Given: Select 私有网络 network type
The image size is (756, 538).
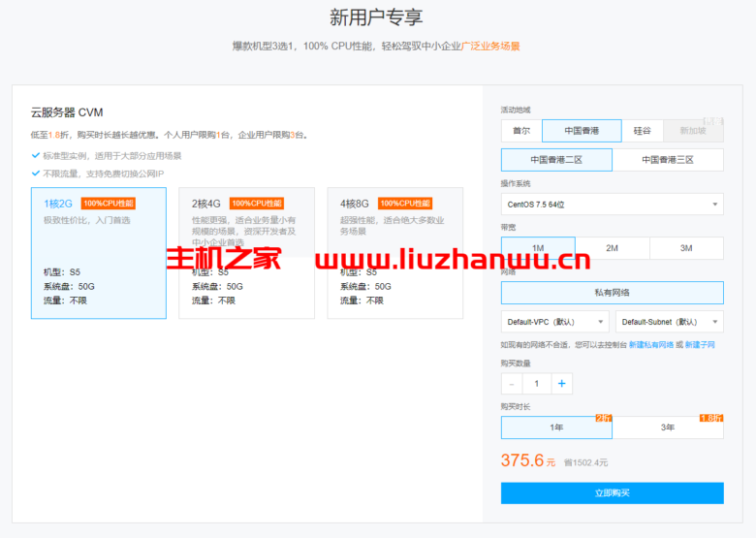Looking at the screenshot, I should point(613,293).
